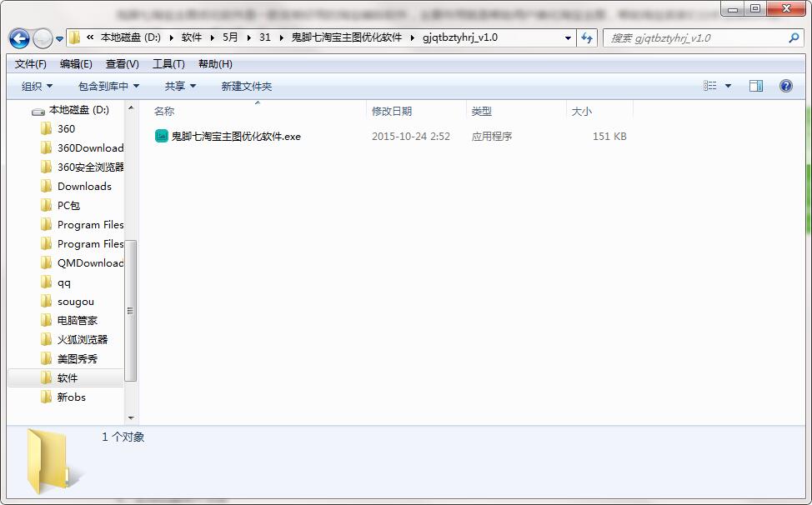This screenshot has height=505, width=812.
Task: Open the 编辑(E) menu
Action: [76, 63]
